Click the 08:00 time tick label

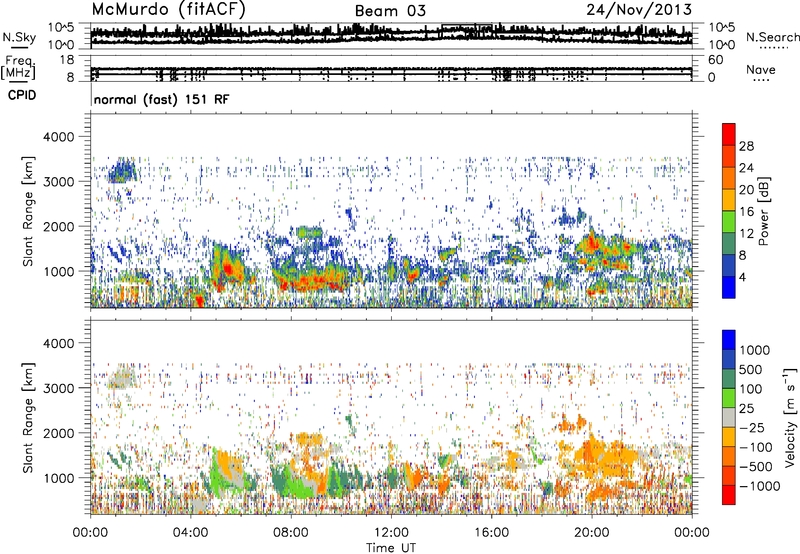pos(291,533)
